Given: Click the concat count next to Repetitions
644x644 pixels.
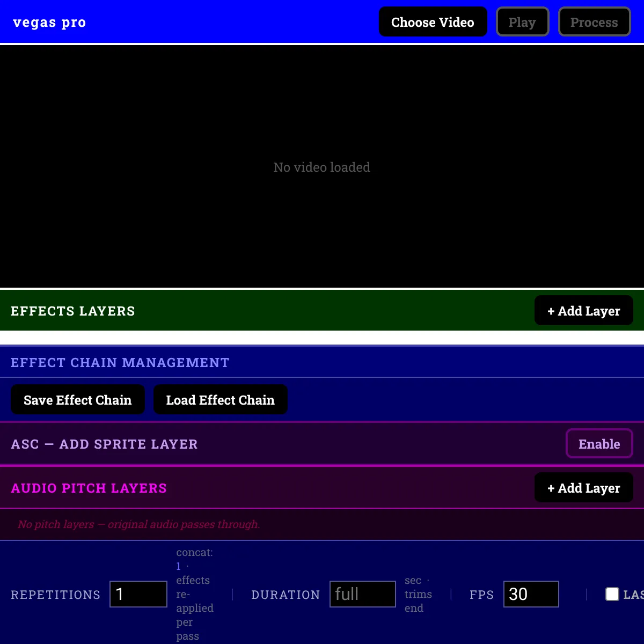Looking at the screenshot, I should (179, 566).
